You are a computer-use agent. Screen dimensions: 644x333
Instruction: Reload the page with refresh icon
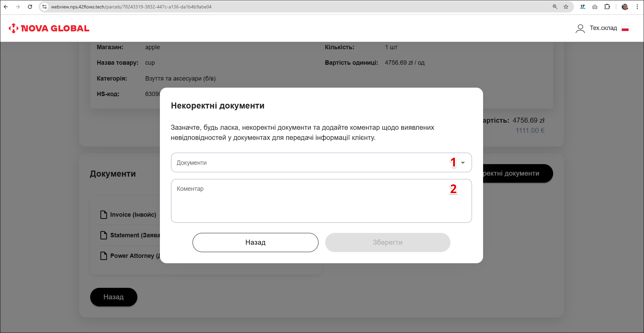coord(30,7)
